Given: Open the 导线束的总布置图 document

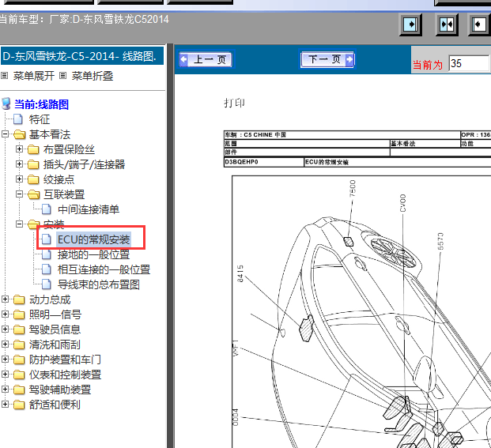Looking at the screenshot, I should tap(99, 284).
